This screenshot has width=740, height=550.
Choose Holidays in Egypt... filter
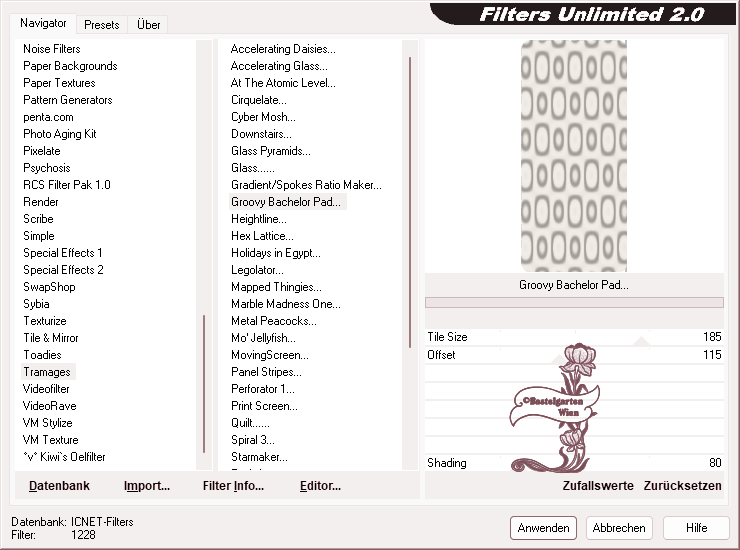point(276,253)
